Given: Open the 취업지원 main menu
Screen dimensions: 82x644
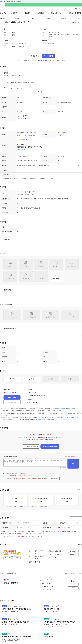Looking at the screenshot, I should coord(27,13).
